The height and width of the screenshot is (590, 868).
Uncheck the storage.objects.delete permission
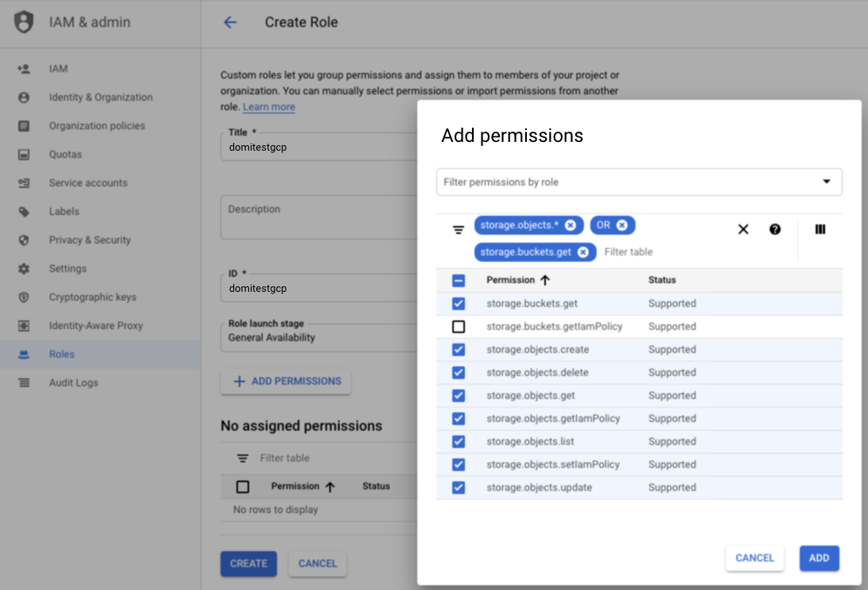pyautogui.click(x=459, y=373)
